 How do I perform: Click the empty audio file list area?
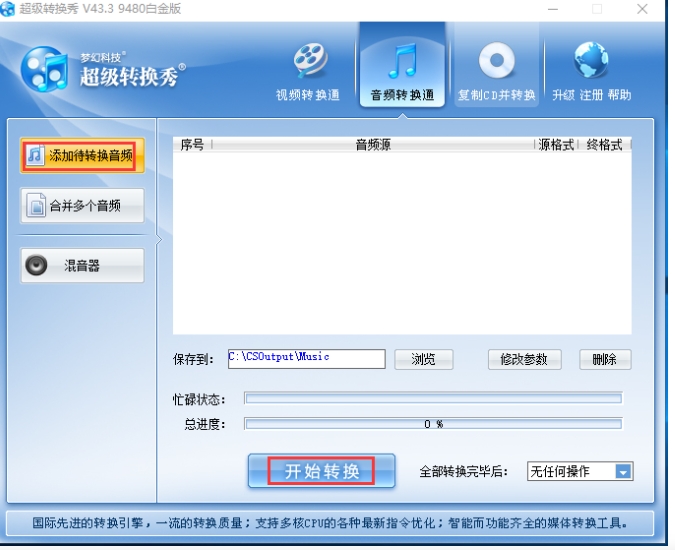[x=402, y=243]
